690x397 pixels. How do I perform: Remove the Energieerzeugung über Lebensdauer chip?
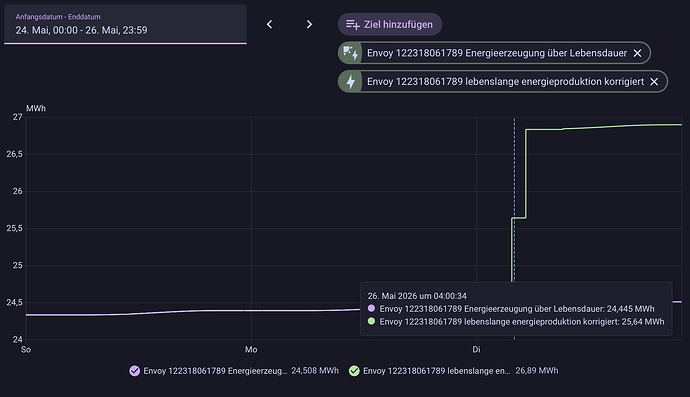(x=637, y=53)
